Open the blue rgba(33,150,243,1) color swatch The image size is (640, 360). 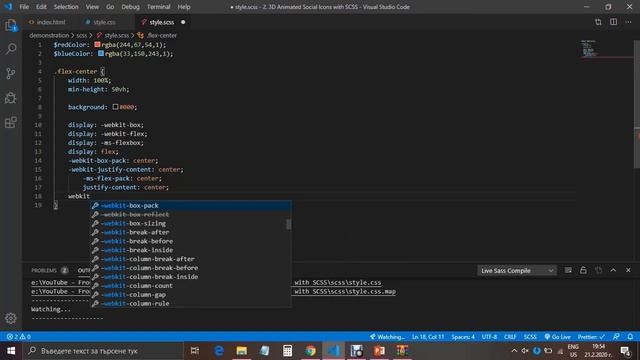(x=101, y=53)
